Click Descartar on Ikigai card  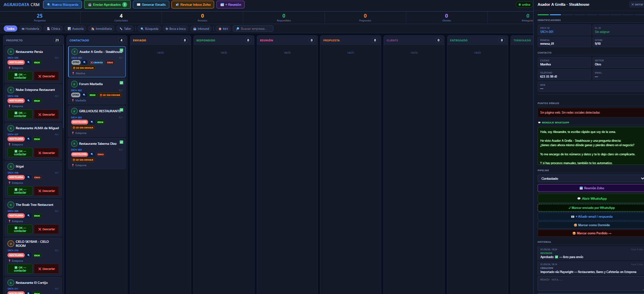[x=46, y=191]
